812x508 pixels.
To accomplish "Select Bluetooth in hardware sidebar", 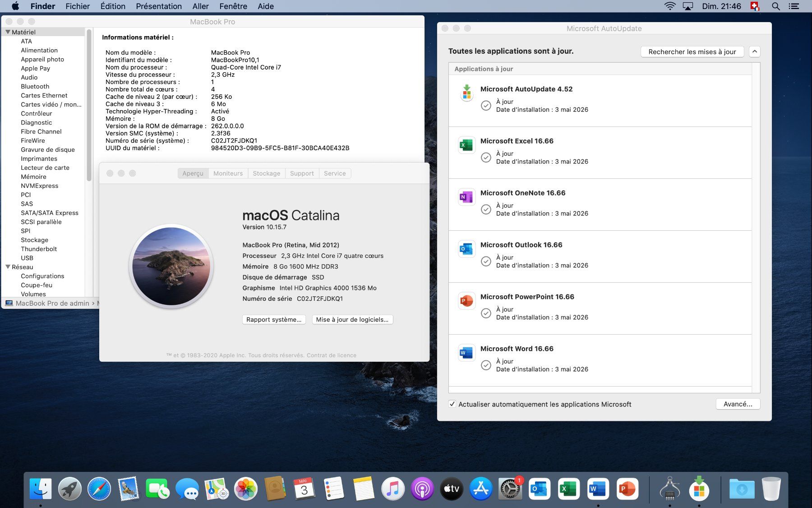I will tap(35, 86).
